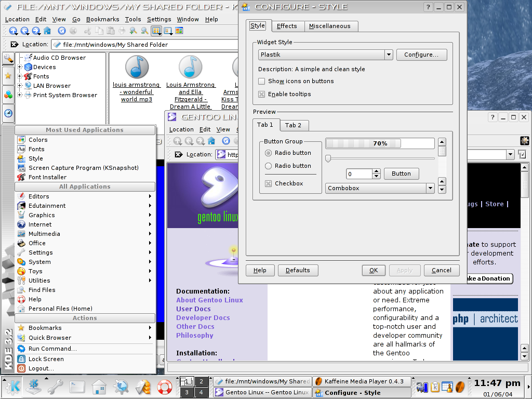Zoom in using magnifier plus icon
Image resolution: width=532 pixels, height=399 pixels.
[134, 31]
